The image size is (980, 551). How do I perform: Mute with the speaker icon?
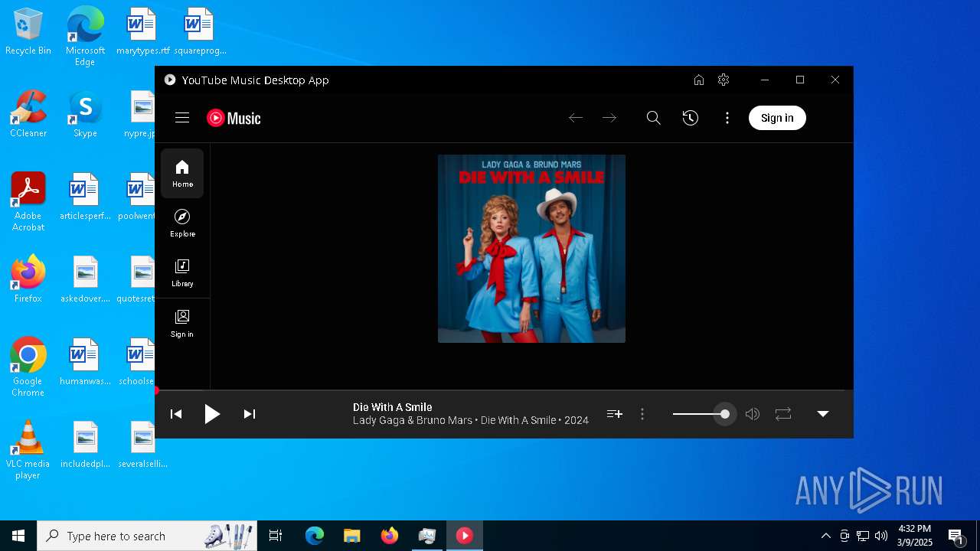[x=753, y=414]
